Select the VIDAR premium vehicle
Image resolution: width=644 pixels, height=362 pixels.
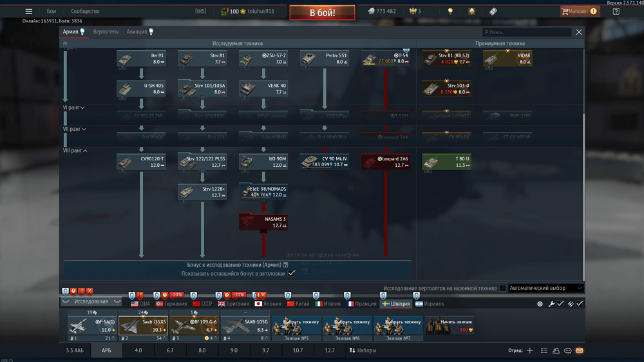[507, 59]
